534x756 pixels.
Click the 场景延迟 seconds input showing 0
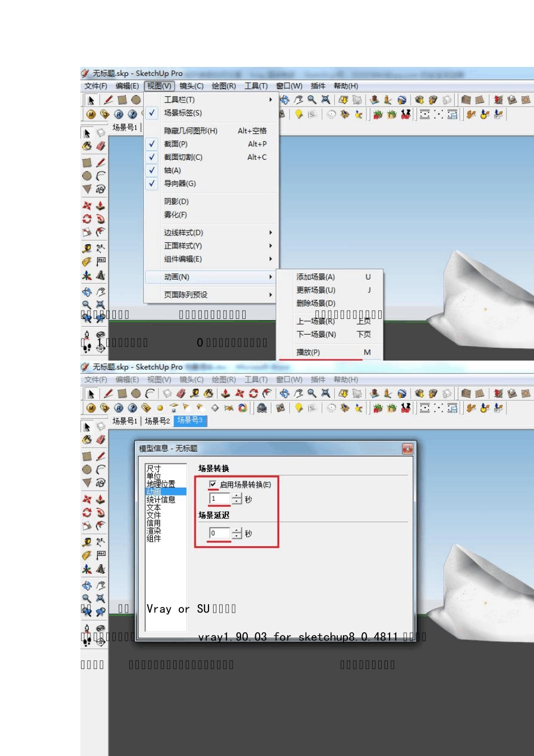click(x=220, y=533)
